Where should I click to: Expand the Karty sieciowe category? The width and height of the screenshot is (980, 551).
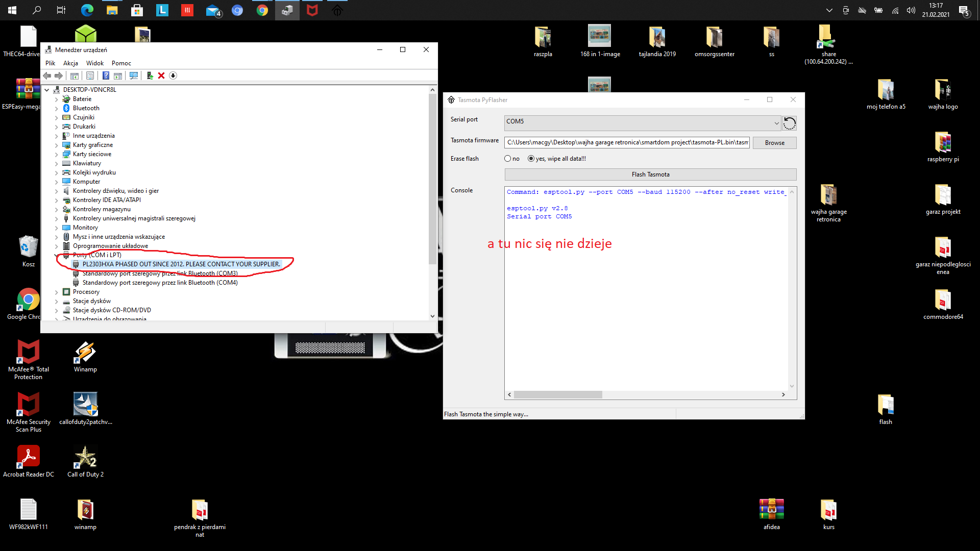pos(57,154)
